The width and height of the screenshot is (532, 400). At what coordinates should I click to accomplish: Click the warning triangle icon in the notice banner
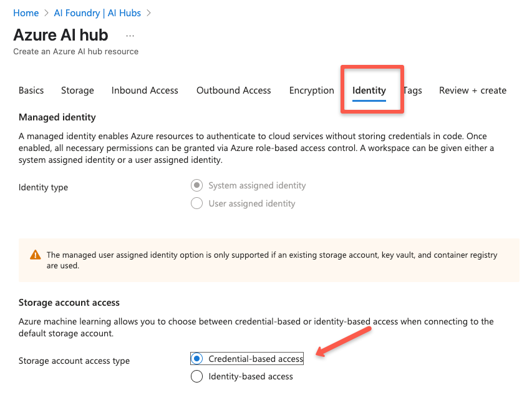[36, 255]
